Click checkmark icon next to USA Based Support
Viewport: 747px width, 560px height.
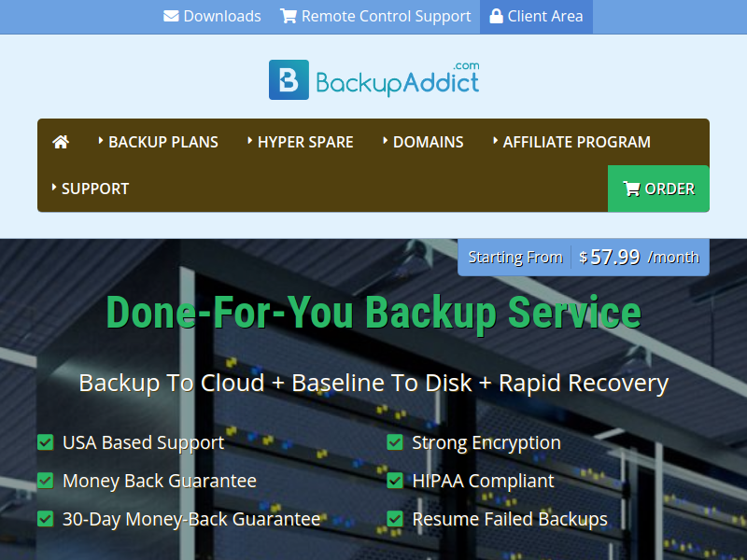(45, 442)
